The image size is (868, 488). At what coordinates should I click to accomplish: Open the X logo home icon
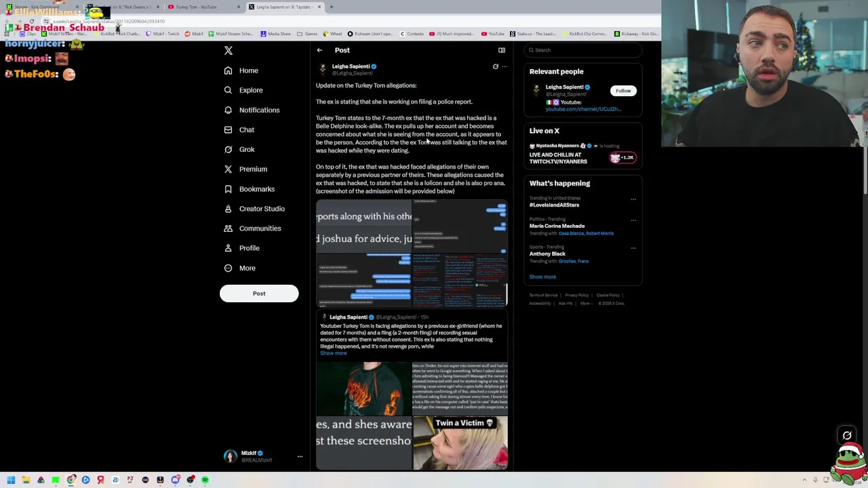pos(229,51)
